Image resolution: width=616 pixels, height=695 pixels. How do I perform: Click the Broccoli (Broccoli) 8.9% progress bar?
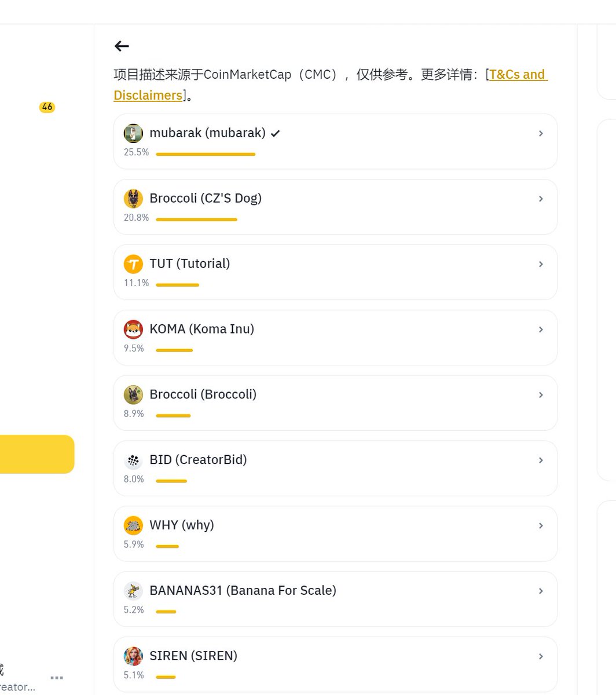click(173, 416)
